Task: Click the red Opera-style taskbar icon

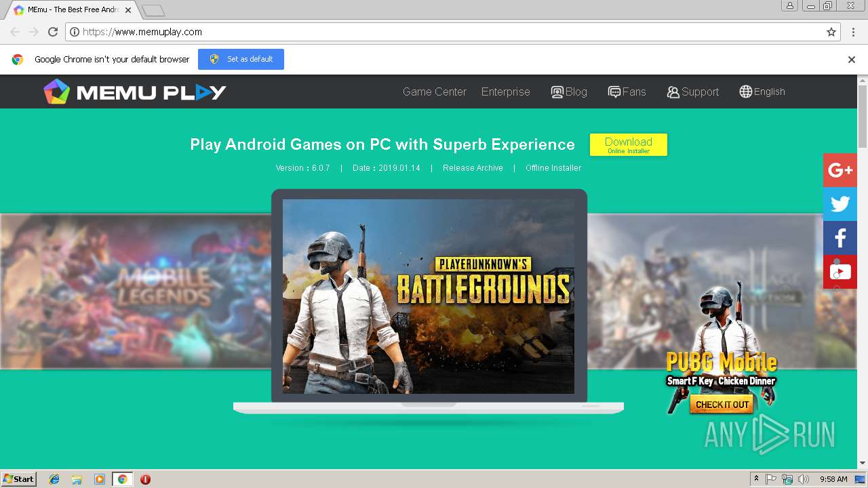Action: click(x=145, y=479)
